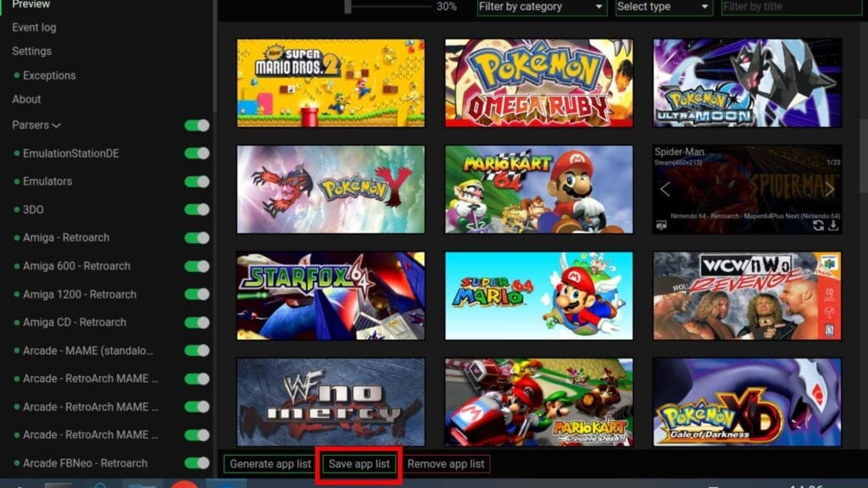The height and width of the screenshot is (488, 868).
Task: Select Amiga - Retroarch parser entry
Action: pos(66,237)
